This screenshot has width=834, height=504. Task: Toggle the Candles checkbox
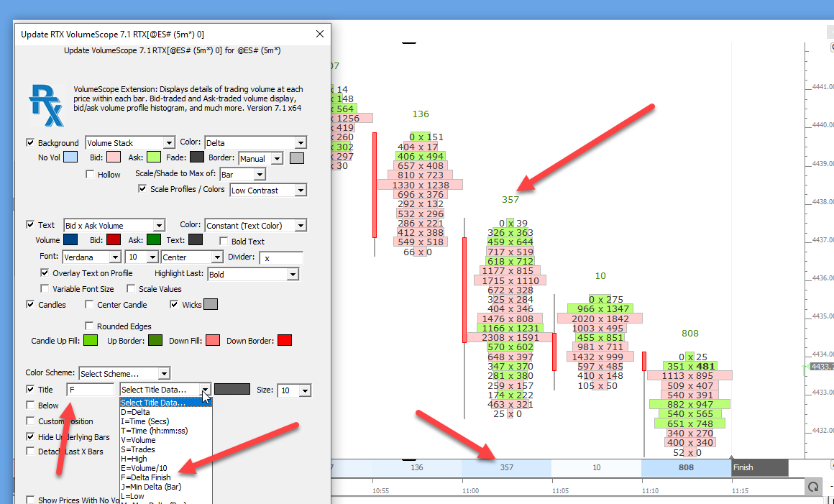point(30,305)
